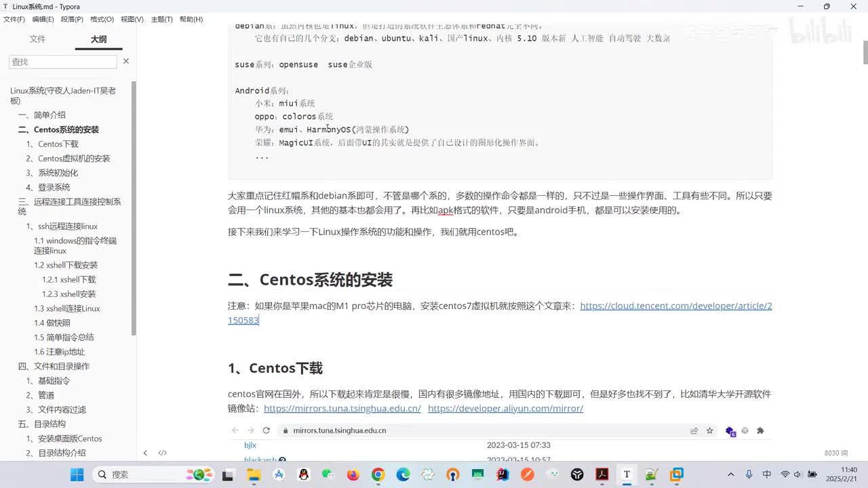
Task: Jump to outline heading 一、简单介绍
Action: coord(41,115)
